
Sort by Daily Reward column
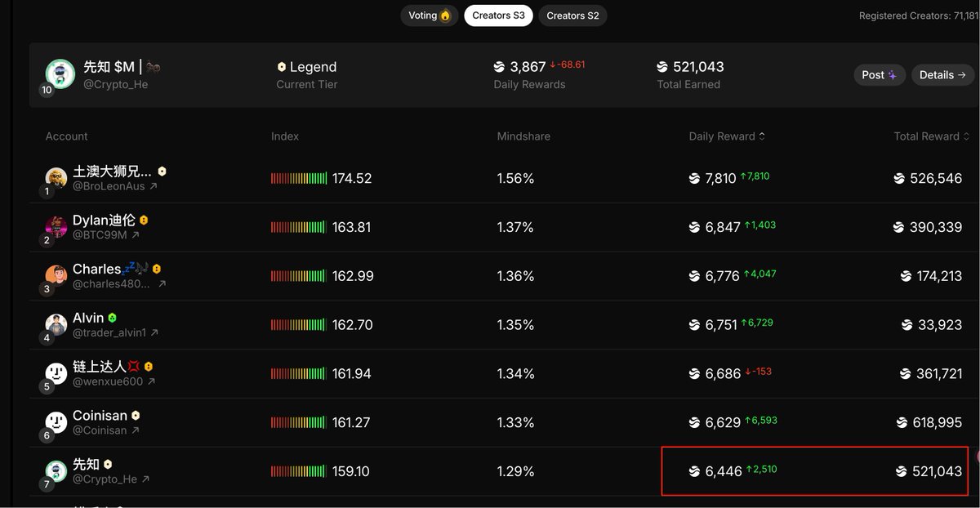point(727,136)
